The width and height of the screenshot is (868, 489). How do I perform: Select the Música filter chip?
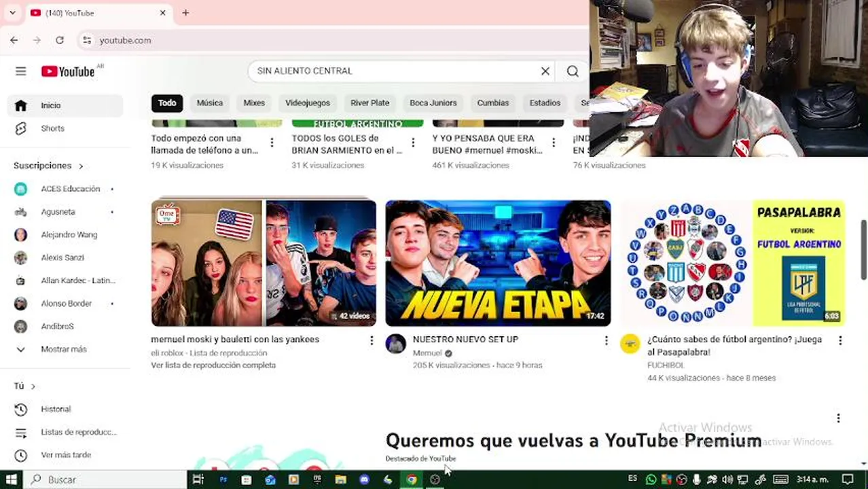click(x=209, y=103)
